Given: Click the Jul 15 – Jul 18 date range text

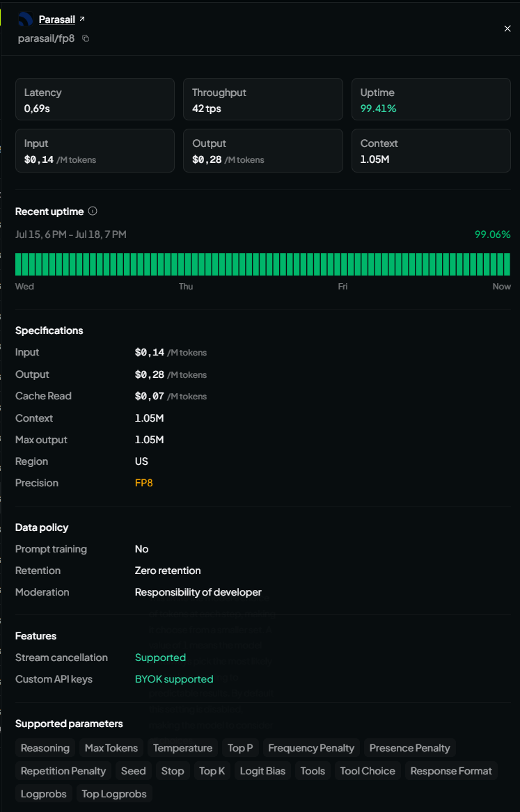Looking at the screenshot, I should point(71,234).
